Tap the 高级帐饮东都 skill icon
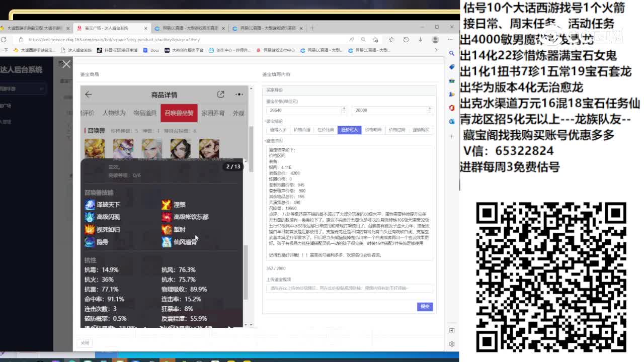Image resolution: width=644 pixels, height=362 pixels. [x=167, y=217]
